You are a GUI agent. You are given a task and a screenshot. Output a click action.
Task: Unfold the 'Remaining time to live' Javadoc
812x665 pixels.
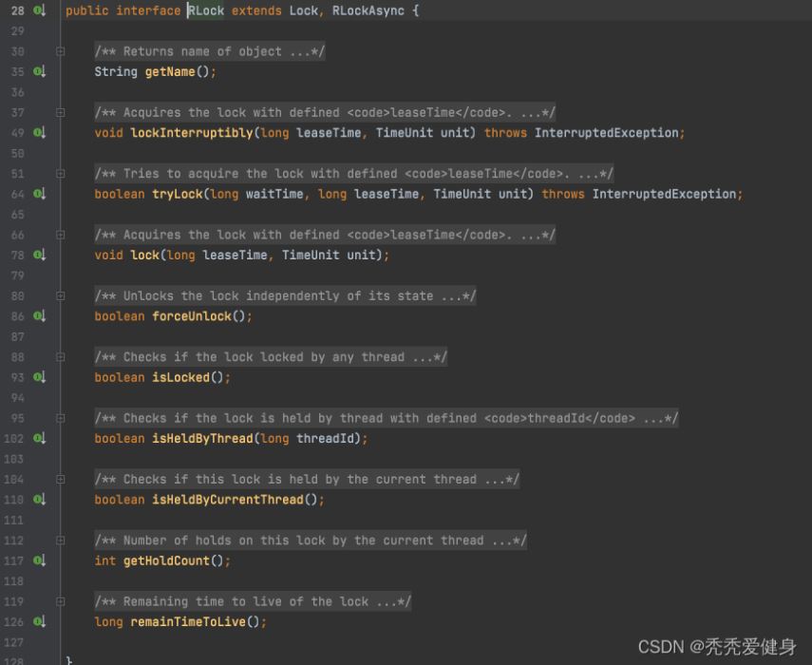(61, 601)
